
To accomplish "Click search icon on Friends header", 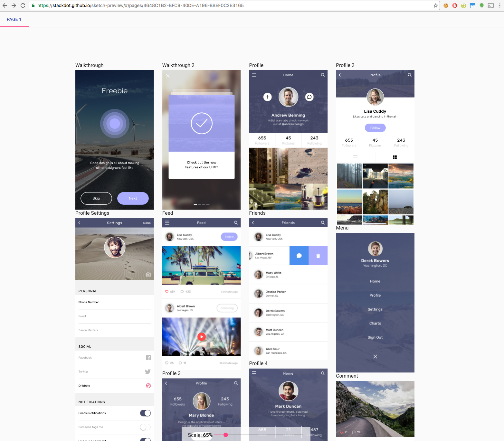I will [323, 223].
